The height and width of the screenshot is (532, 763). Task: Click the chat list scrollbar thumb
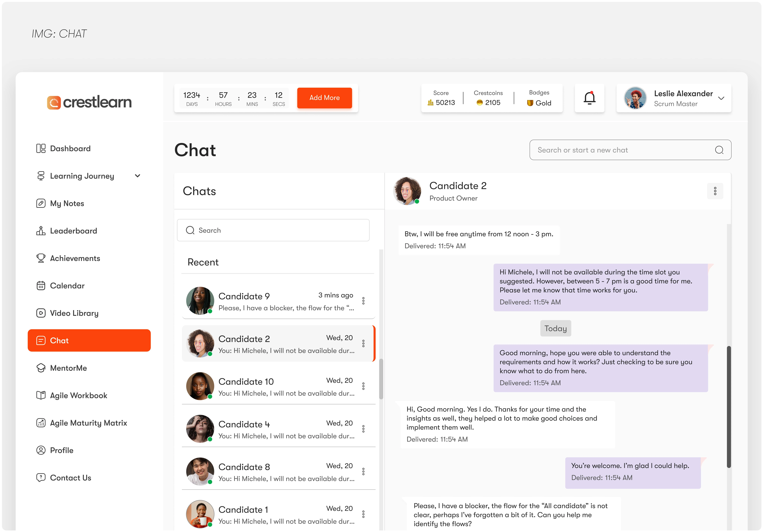click(381, 379)
